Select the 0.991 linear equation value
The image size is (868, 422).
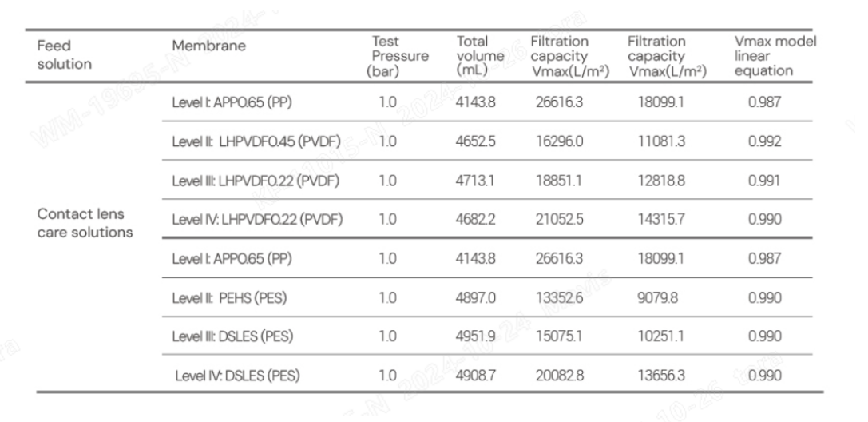[764, 181]
